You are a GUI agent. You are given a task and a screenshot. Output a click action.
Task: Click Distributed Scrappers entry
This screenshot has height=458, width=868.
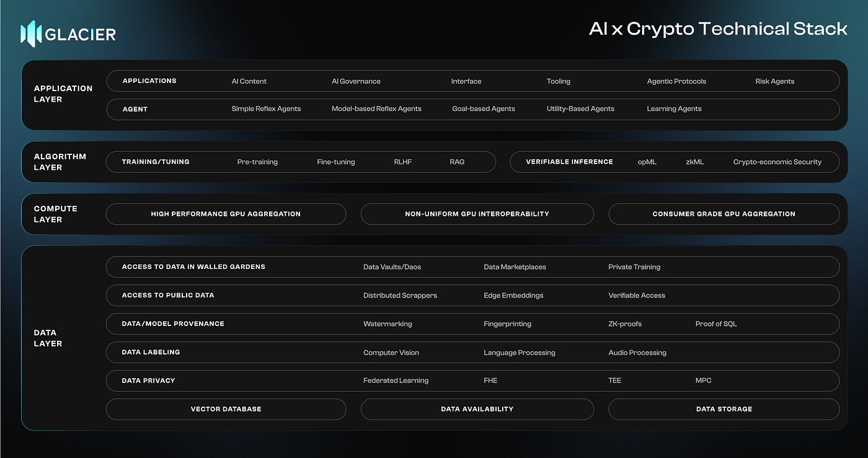pos(400,296)
